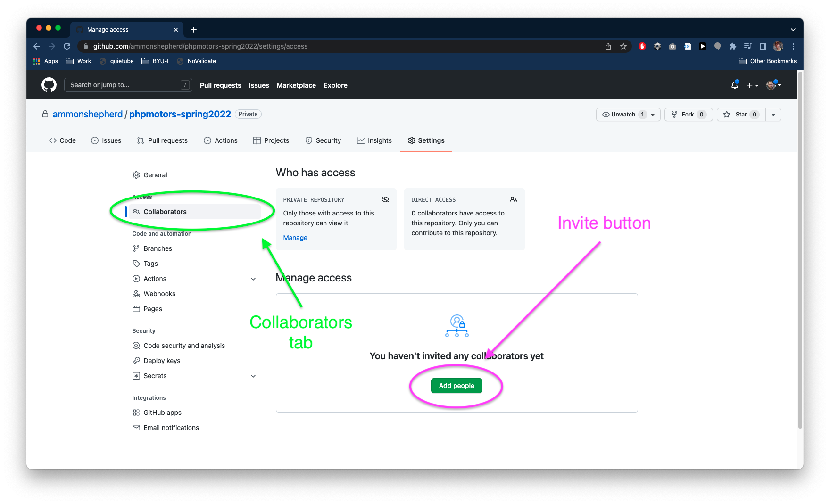The height and width of the screenshot is (504, 830).
Task: Click the NoValidate bookmark
Action: click(196, 61)
